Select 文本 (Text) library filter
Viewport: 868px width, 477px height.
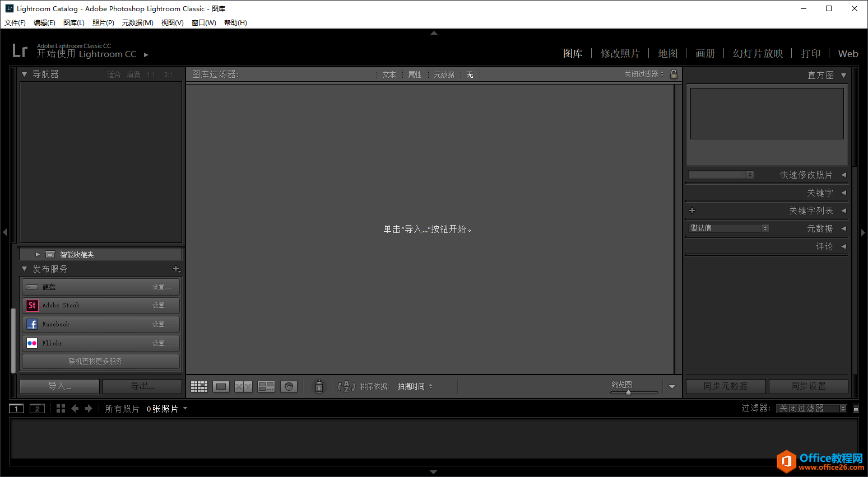(x=389, y=74)
